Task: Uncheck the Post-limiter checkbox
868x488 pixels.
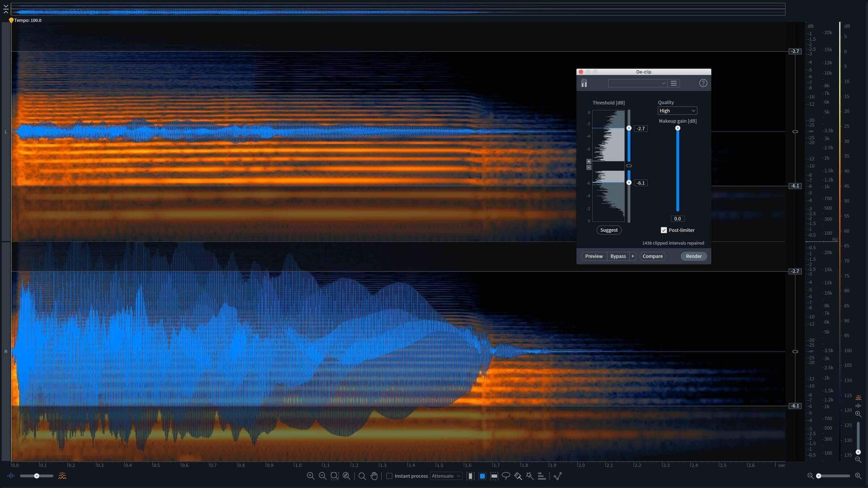Action: pyautogui.click(x=664, y=230)
